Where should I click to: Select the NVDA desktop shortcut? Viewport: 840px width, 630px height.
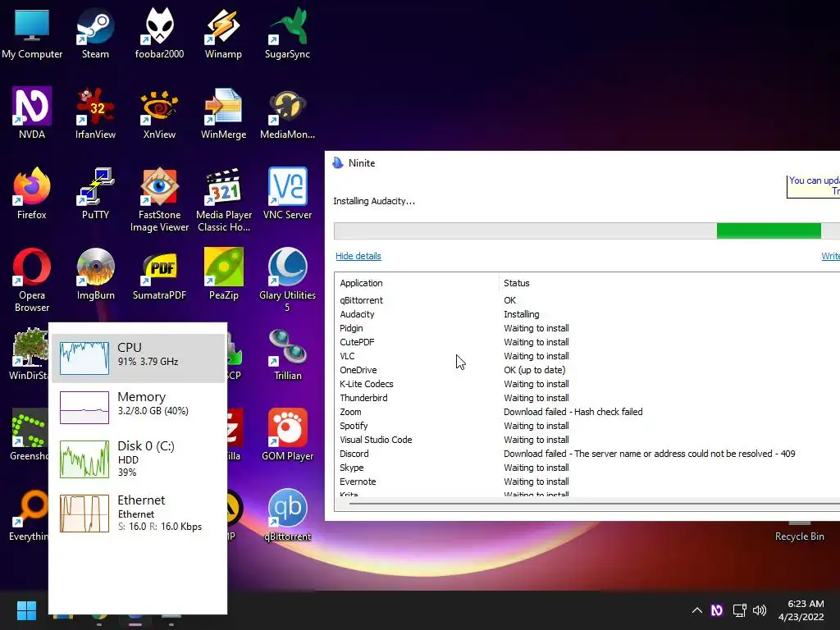pyautogui.click(x=32, y=113)
